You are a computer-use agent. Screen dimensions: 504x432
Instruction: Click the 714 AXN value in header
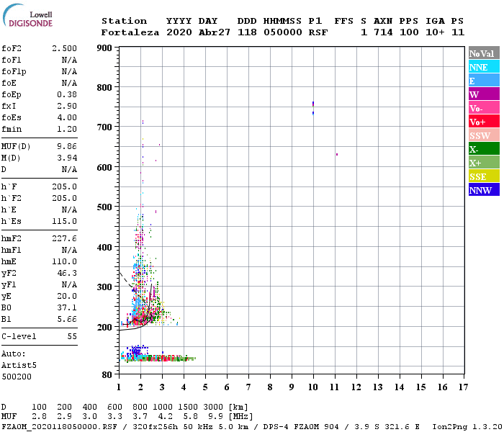[x=383, y=32]
